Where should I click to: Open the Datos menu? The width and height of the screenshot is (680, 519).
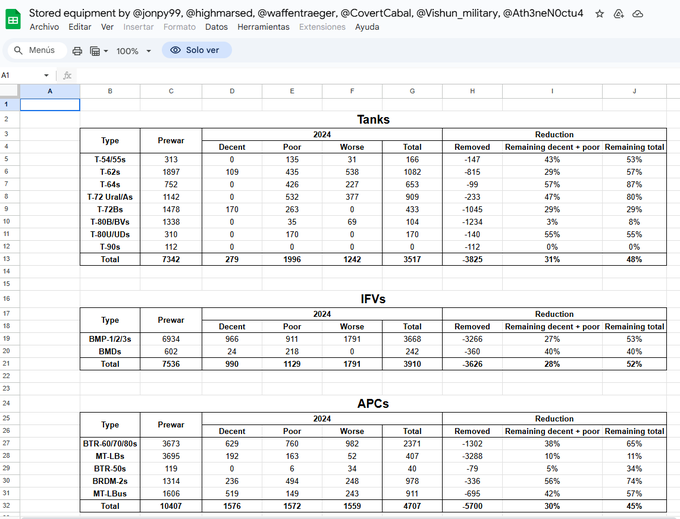pyautogui.click(x=216, y=27)
